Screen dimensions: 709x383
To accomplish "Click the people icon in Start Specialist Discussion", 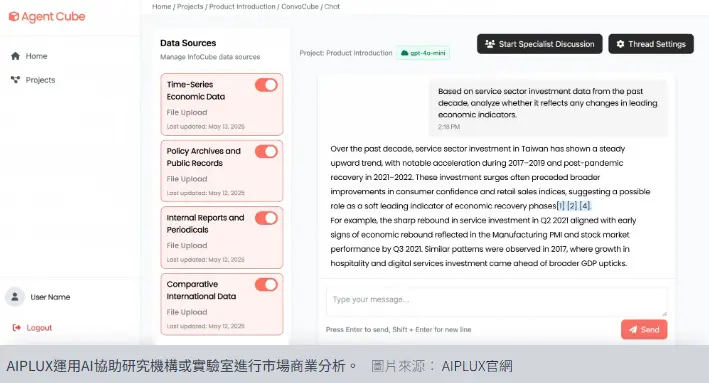I will tap(490, 44).
